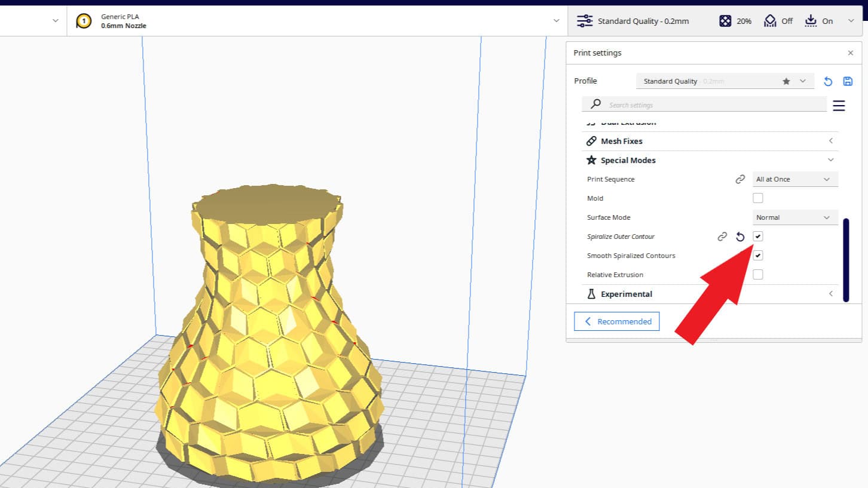
Task: Open the Print Sequence dropdown
Action: click(x=795, y=179)
